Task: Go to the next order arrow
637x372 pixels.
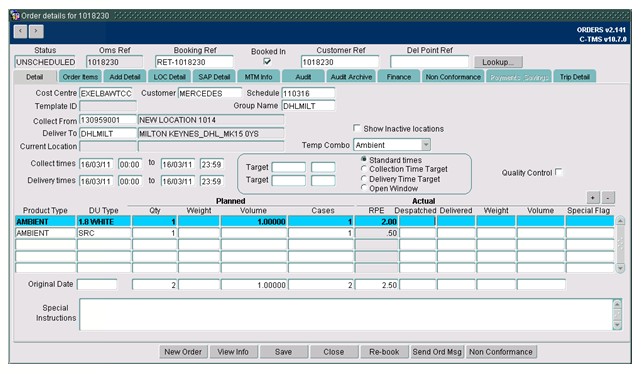Action: click(36, 31)
